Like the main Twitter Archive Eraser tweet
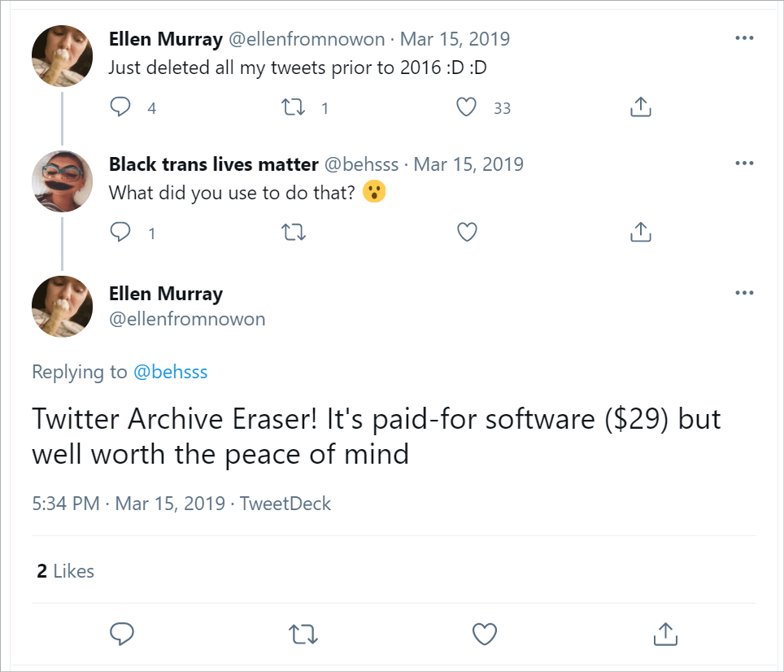 [484, 634]
